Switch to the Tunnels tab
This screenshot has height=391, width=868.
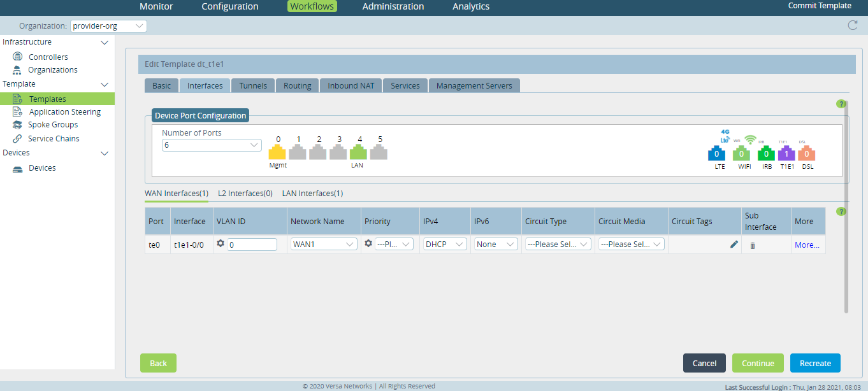pyautogui.click(x=253, y=86)
